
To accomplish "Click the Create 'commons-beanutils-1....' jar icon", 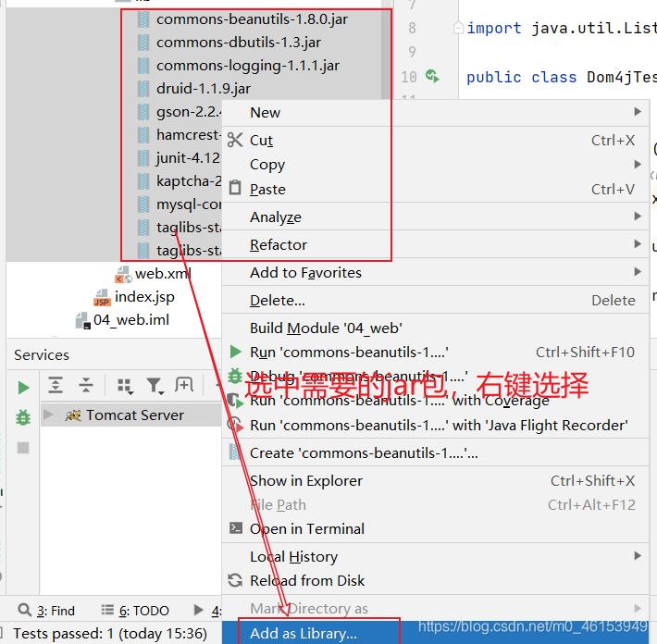I will [x=235, y=452].
